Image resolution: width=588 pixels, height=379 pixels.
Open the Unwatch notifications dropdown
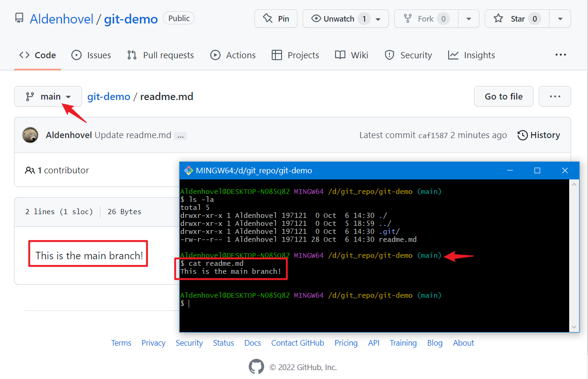point(346,19)
